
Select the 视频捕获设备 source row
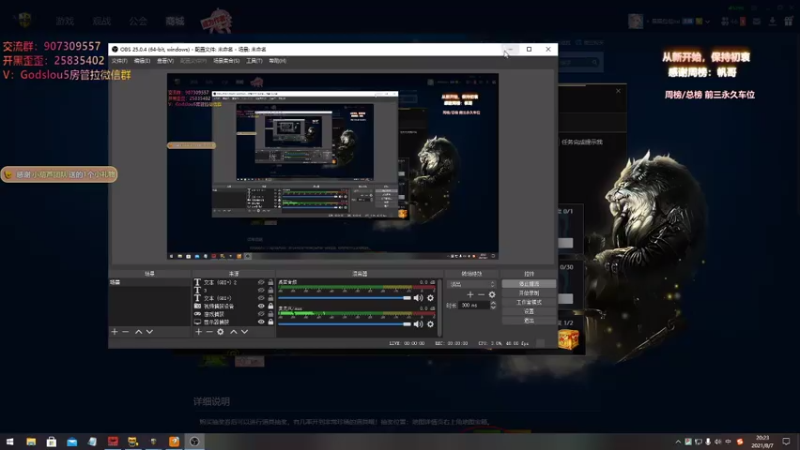click(x=234, y=306)
